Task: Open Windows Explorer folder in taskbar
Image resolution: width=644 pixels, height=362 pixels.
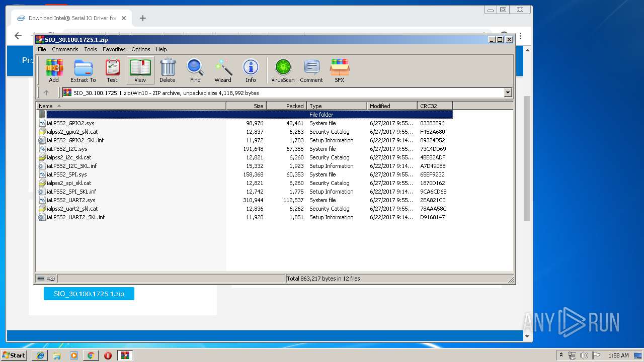Action: (57, 355)
